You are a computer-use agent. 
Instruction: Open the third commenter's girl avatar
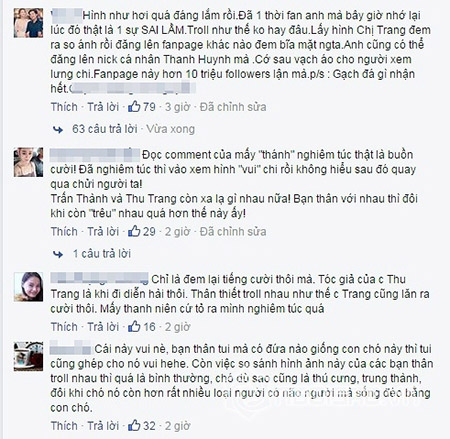point(29,287)
